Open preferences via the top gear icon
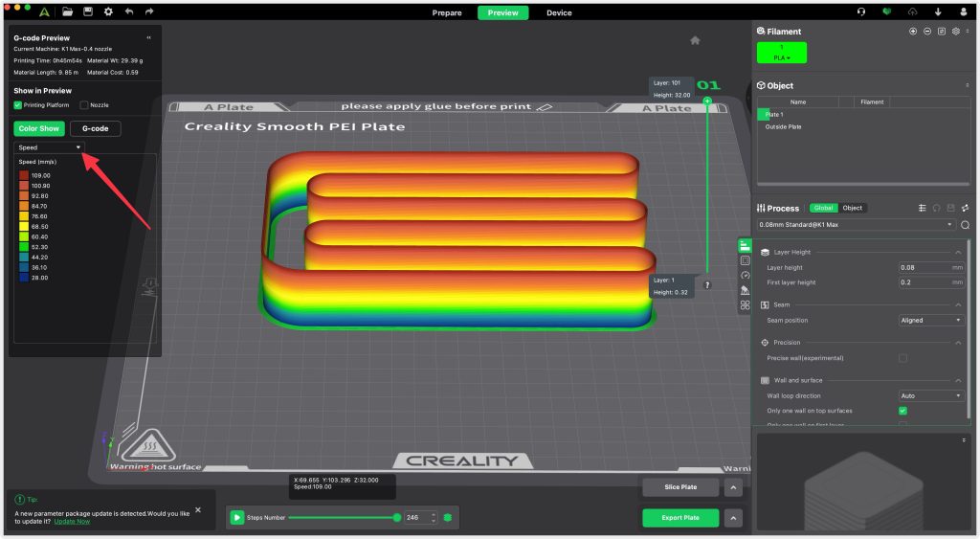This screenshot has width=980, height=539. [x=108, y=12]
